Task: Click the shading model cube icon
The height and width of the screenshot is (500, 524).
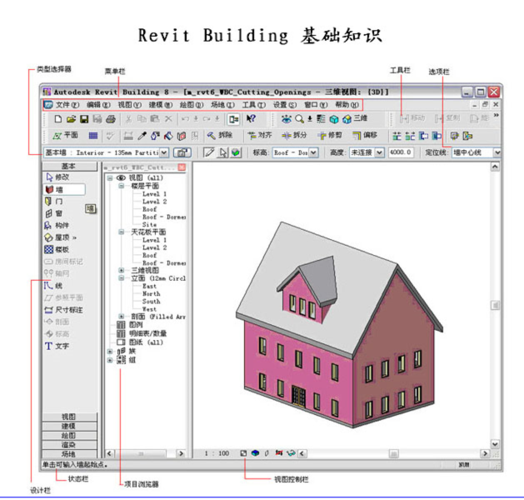Action: pyautogui.click(x=255, y=453)
